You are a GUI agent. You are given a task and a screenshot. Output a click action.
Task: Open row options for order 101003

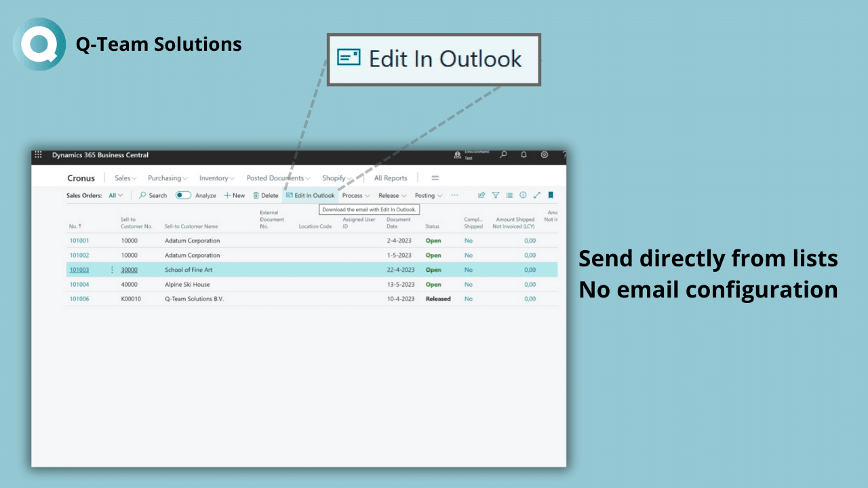click(x=112, y=270)
